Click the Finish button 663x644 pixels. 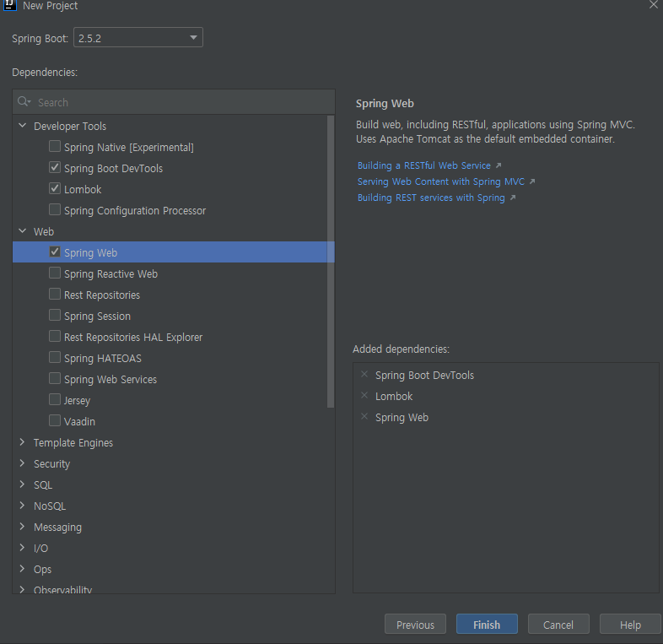coord(487,624)
